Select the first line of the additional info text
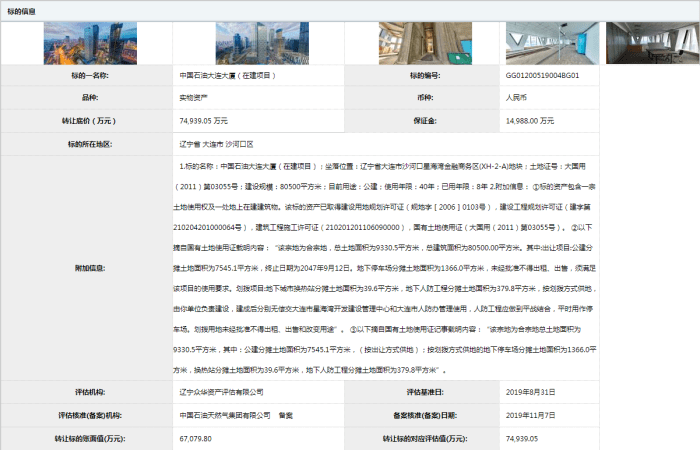Image resolution: width=700 pixels, height=450 pixels. click(382, 166)
